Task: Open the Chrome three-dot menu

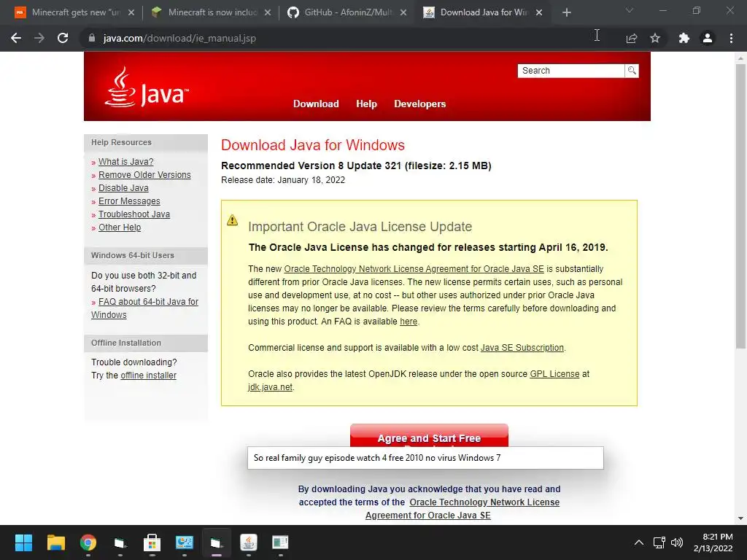Action: coord(731,38)
